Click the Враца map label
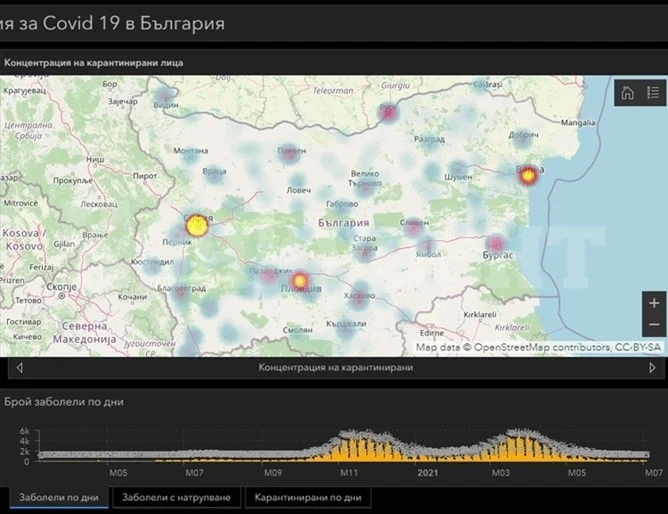 tap(214, 171)
